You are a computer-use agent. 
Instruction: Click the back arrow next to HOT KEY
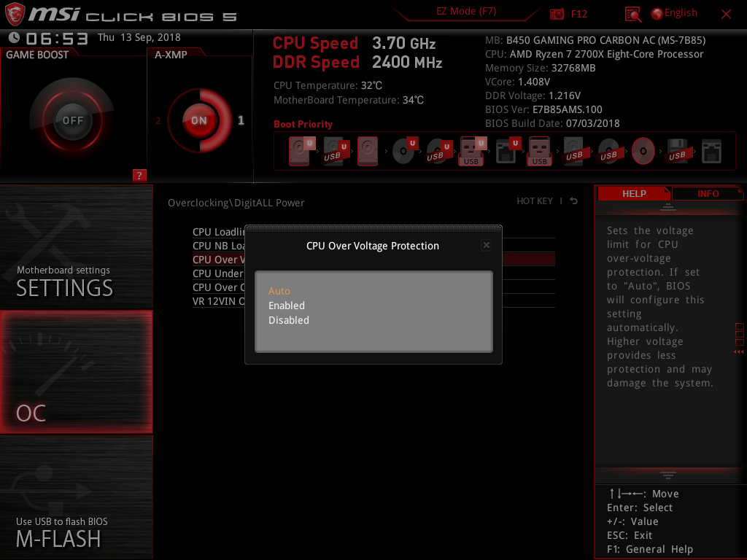pos(573,201)
